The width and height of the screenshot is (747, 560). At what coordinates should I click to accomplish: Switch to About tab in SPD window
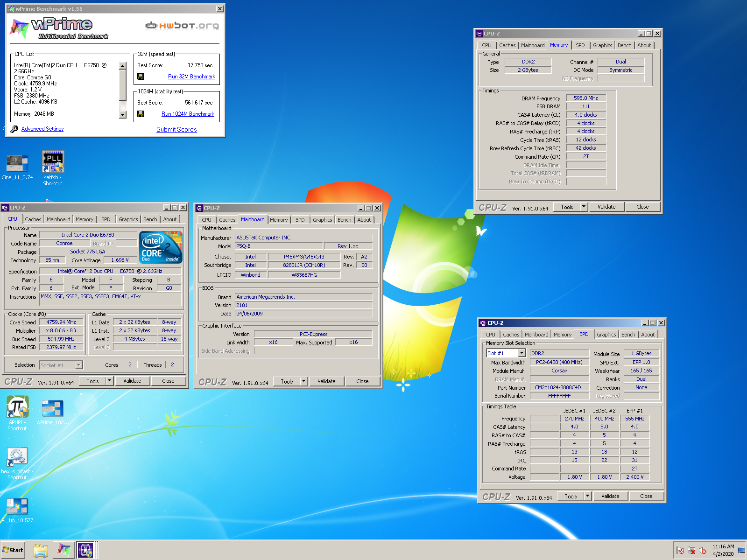648,335
